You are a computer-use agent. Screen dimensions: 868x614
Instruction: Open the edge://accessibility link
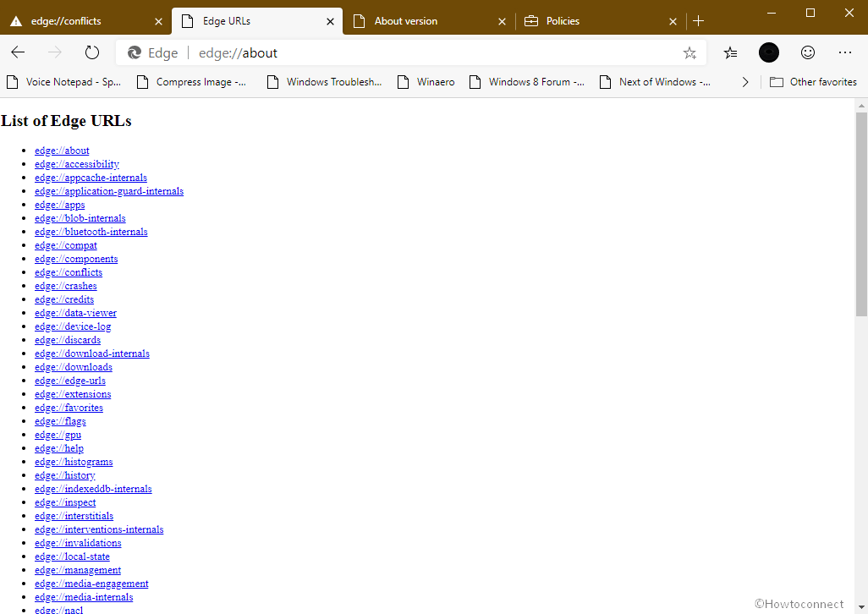tap(77, 164)
